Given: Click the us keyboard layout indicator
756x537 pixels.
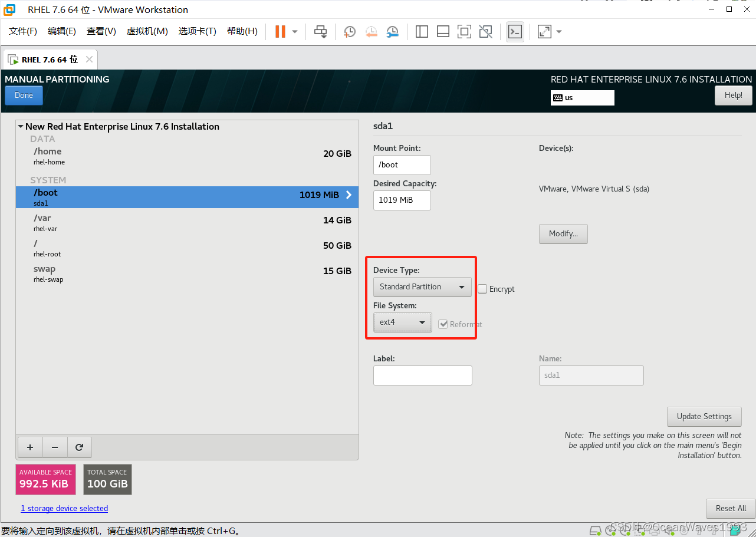Looking at the screenshot, I should tap(583, 98).
